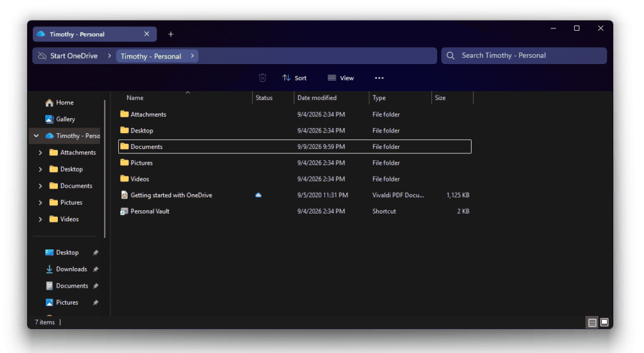Image resolution: width=644 pixels, height=353 pixels.
Task: Click the 7 items status text
Action: [45, 322]
